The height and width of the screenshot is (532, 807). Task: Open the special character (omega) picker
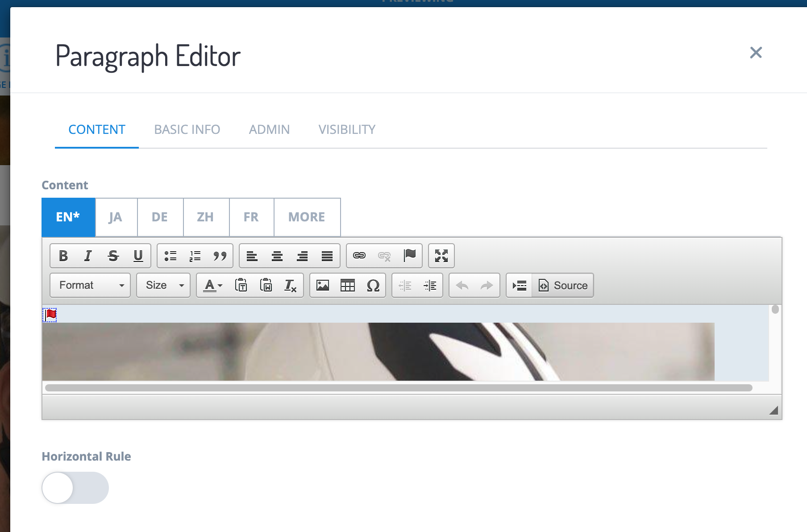coord(373,285)
